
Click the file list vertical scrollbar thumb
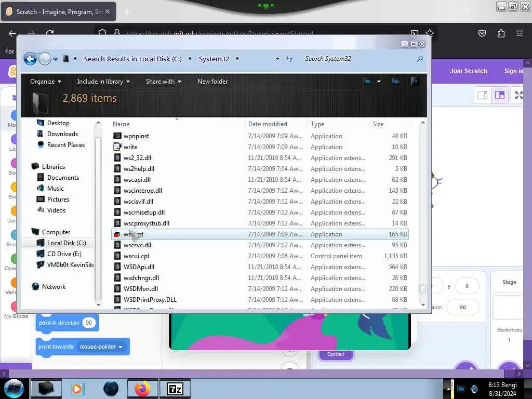tap(422, 288)
